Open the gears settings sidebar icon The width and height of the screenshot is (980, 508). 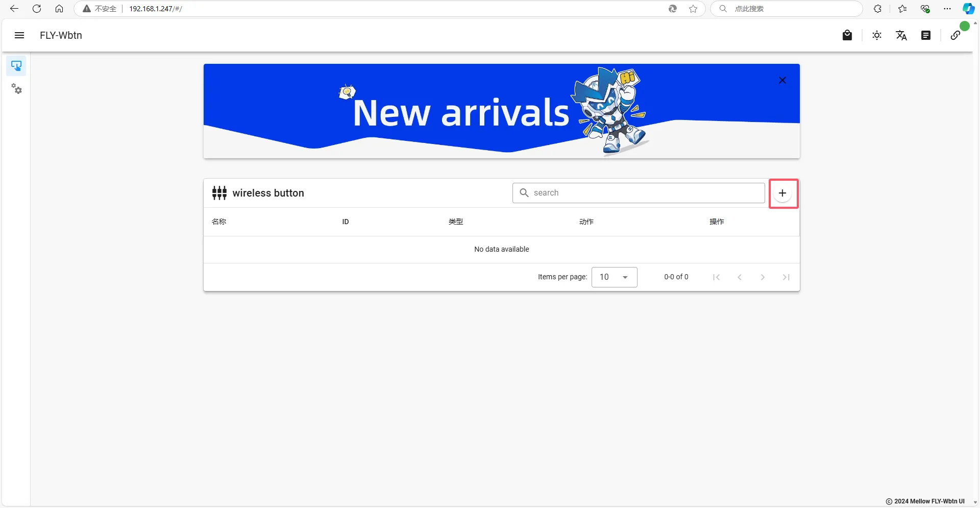point(16,89)
